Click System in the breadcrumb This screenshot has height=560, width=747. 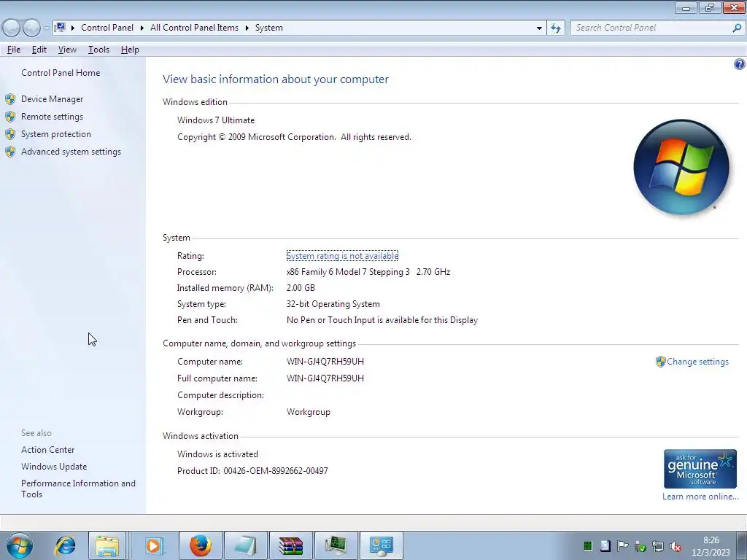coord(269,28)
